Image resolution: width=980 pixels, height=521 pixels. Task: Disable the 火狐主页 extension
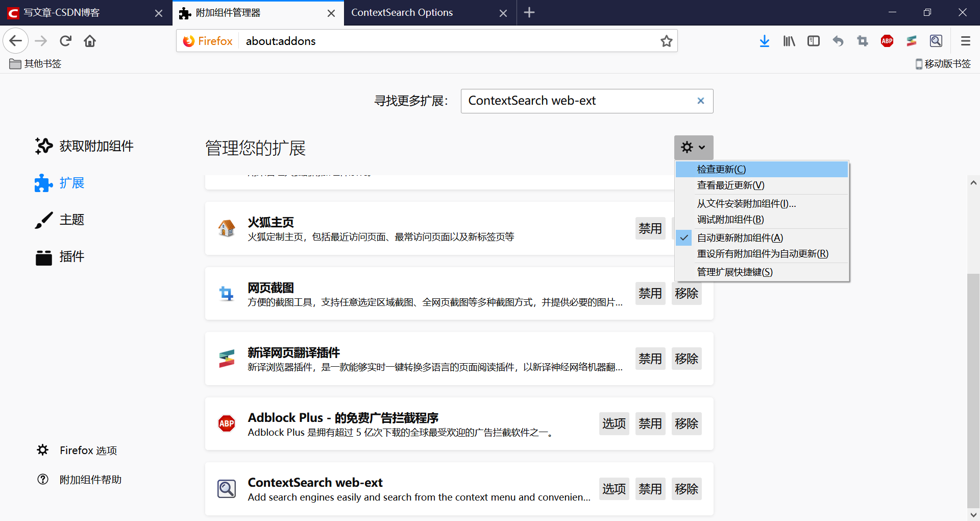tap(650, 228)
